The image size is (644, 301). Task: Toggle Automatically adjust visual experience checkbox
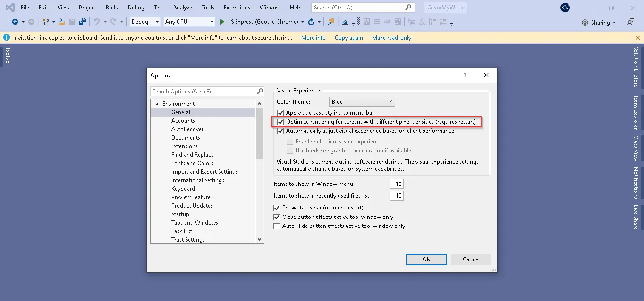[280, 131]
